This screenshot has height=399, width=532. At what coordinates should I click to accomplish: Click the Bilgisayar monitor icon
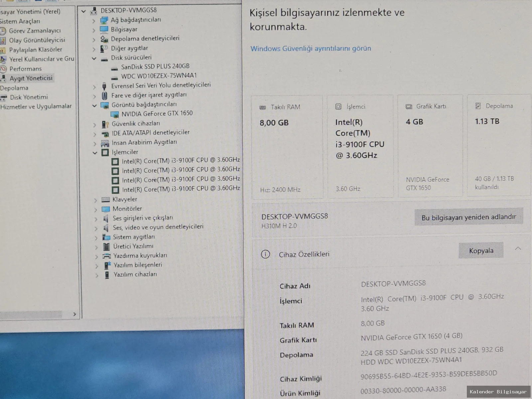[104, 29]
